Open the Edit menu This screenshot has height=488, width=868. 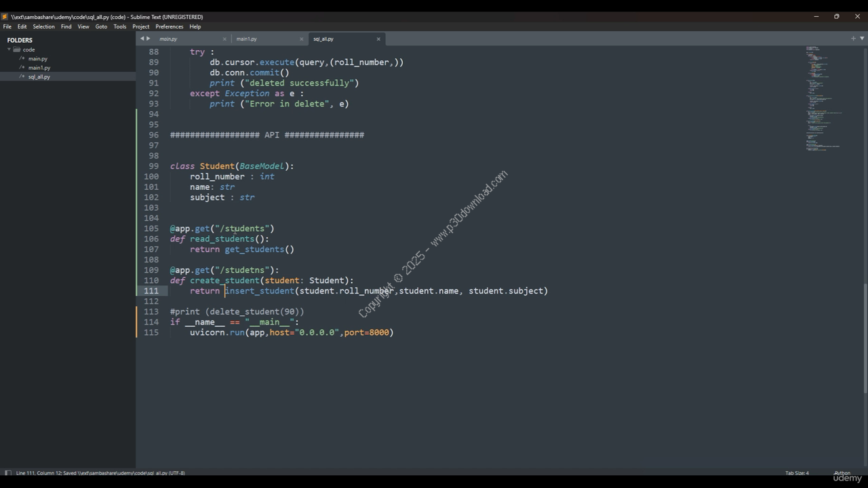[x=22, y=26]
